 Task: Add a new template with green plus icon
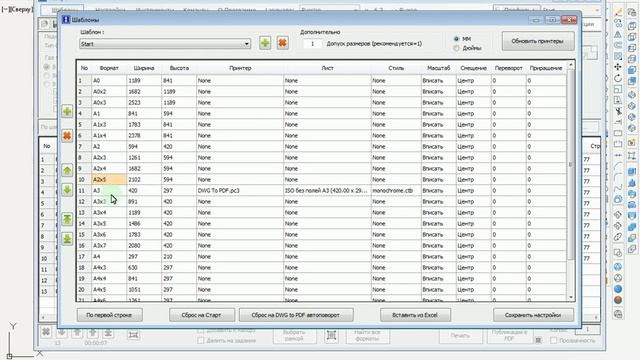click(x=265, y=43)
